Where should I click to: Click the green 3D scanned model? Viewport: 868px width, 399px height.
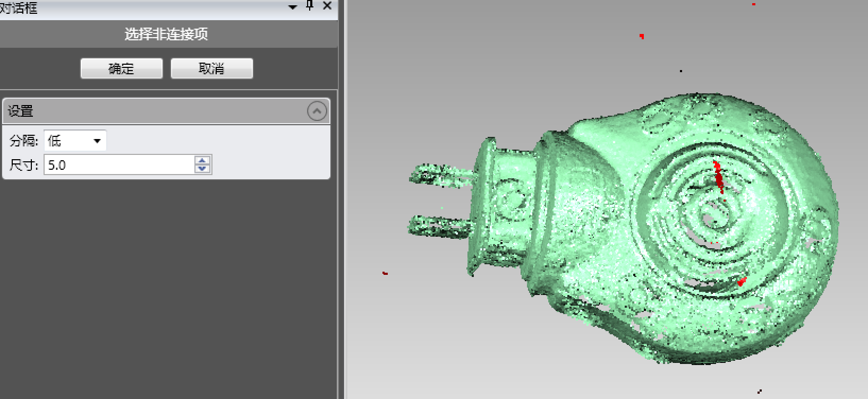624,228
